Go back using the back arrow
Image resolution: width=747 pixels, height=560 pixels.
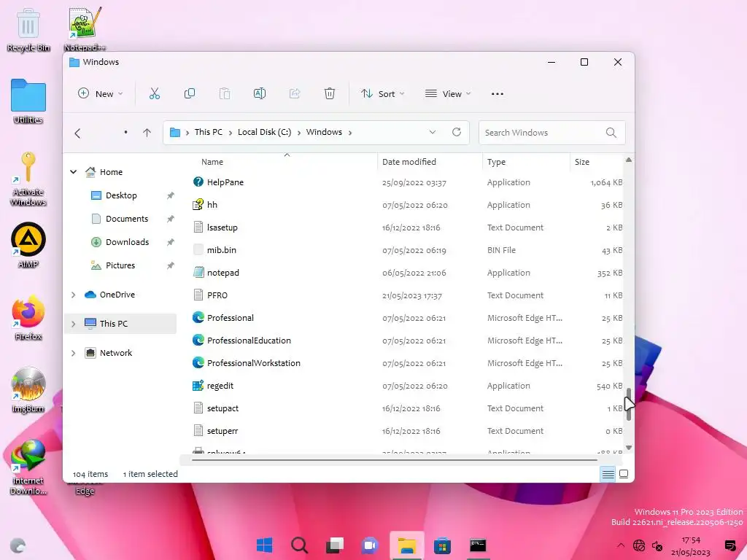pyautogui.click(x=77, y=133)
